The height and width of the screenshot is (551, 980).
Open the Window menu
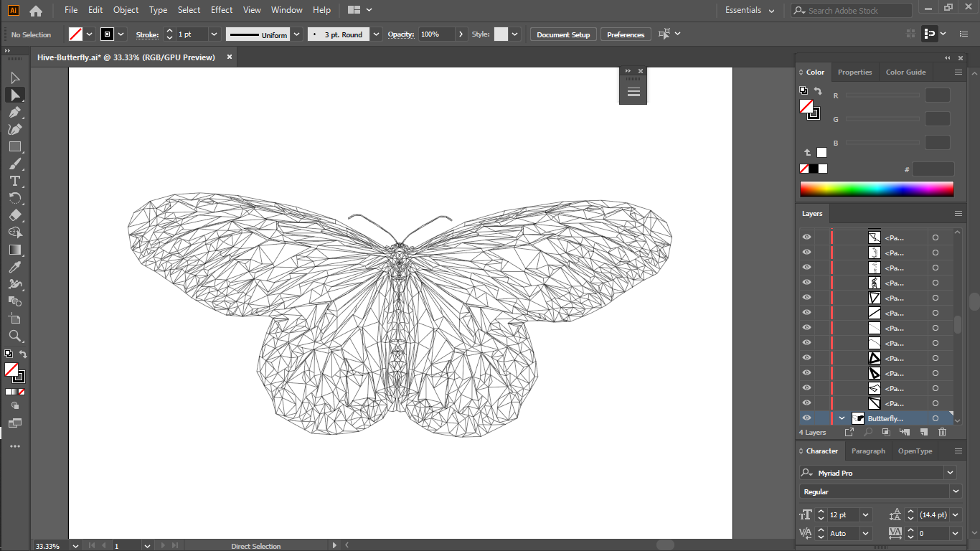[x=287, y=10]
